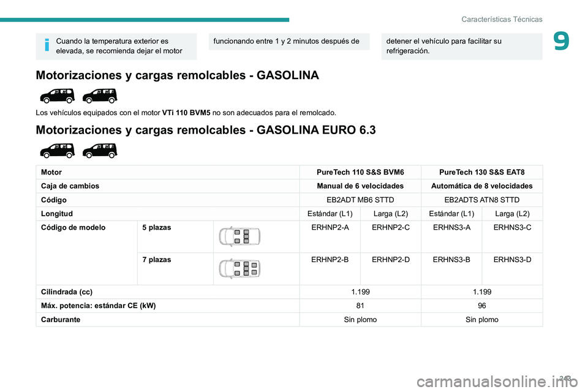This screenshot has height=392, width=588.
Task: Click the 'Cilindrada (cc)' row label
Action: coord(67,292)
